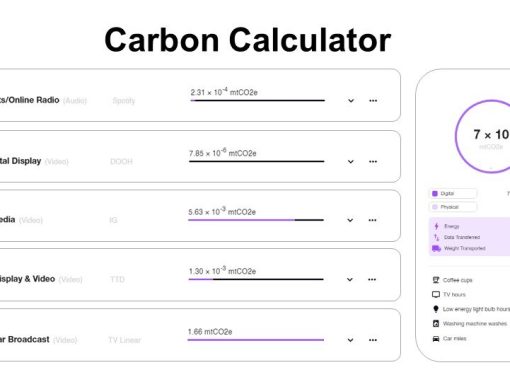The width and height of the screenshot is (510, 382).
Task: Select the Energy metric option
Action: pos(447,226)
